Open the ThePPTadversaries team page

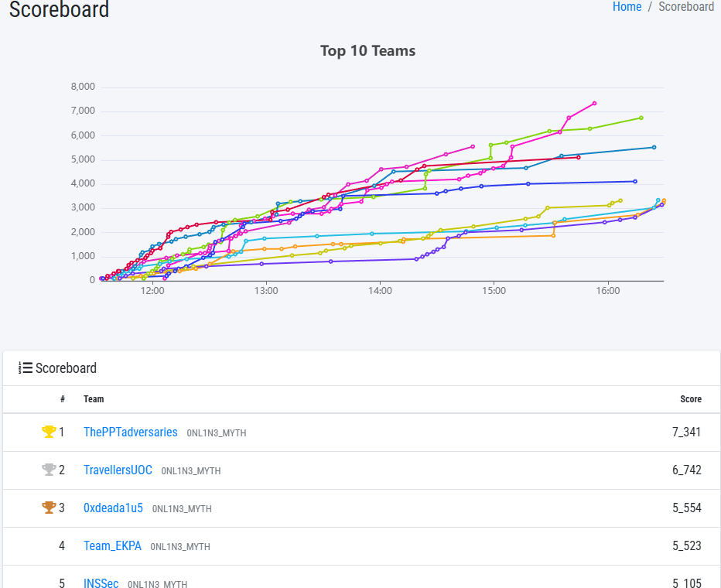(130, 432)
